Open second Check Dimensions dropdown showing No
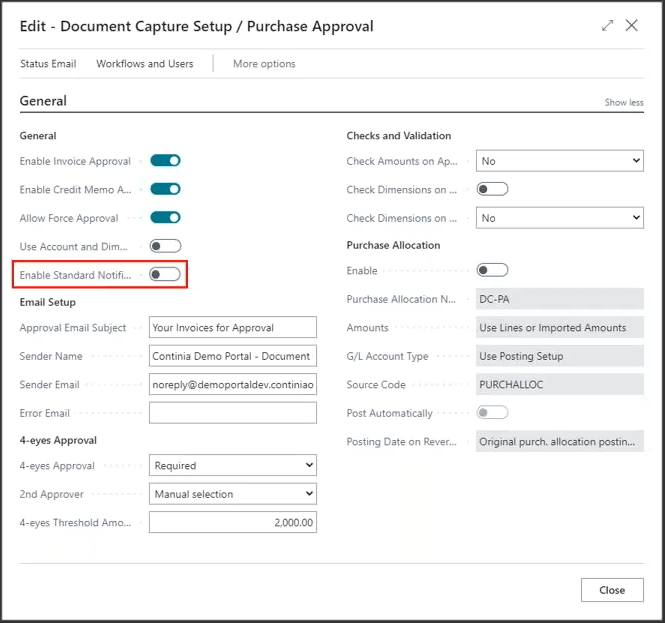Image resolution: width=665 pixels, height=623 pixels. tap(559, 218)
